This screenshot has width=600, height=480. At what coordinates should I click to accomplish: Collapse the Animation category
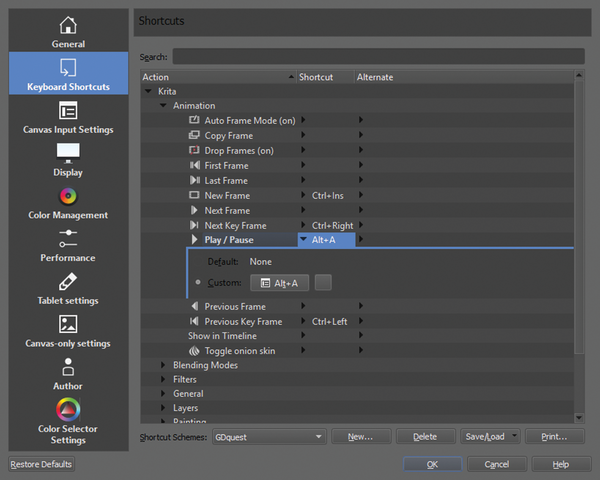[x=163, y=105]
